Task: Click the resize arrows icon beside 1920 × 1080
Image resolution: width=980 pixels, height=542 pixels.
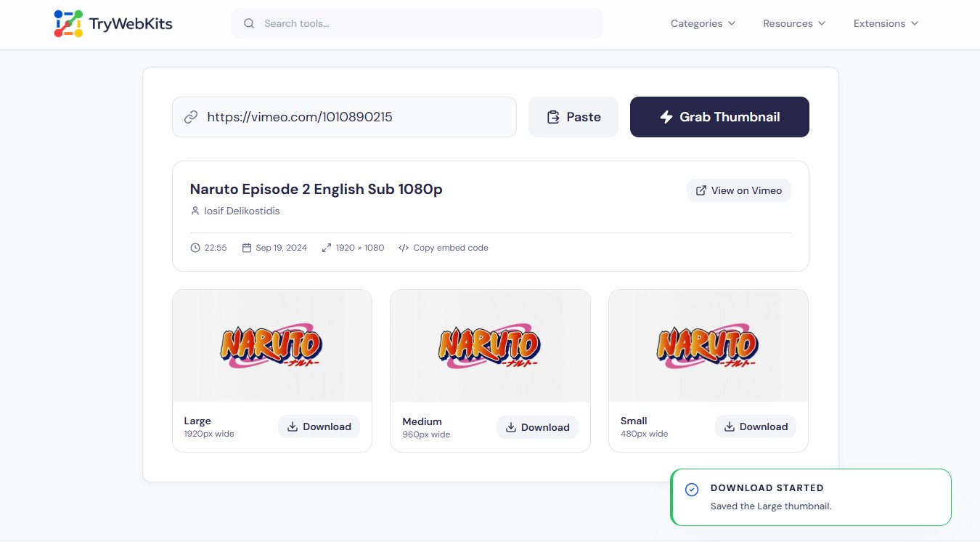Action: [327, 248]
